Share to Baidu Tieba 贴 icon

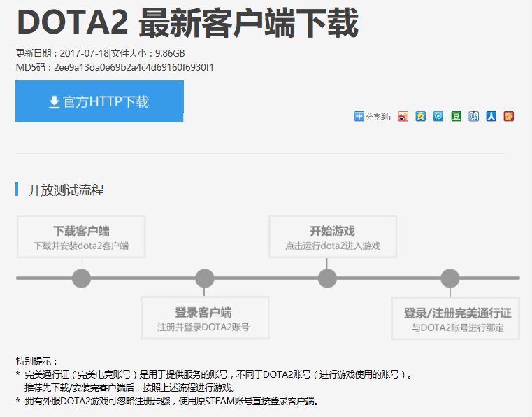tap(474, 116)
